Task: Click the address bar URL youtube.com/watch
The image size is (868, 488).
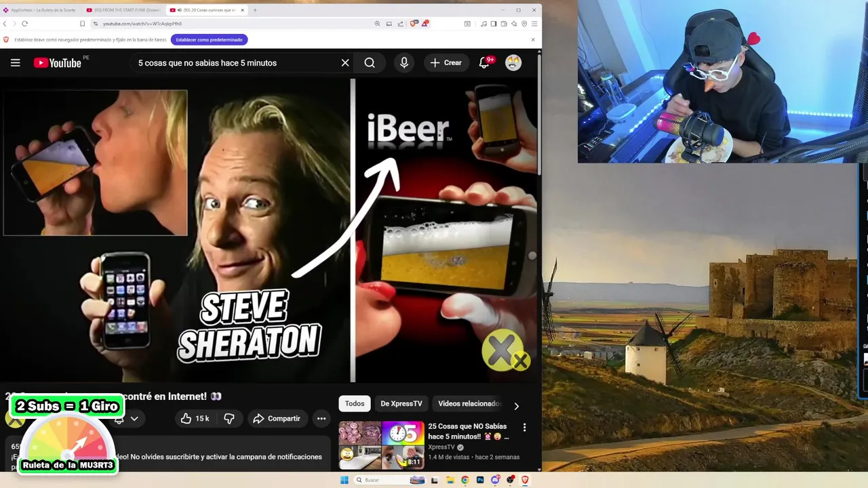Action: [142, 24]
